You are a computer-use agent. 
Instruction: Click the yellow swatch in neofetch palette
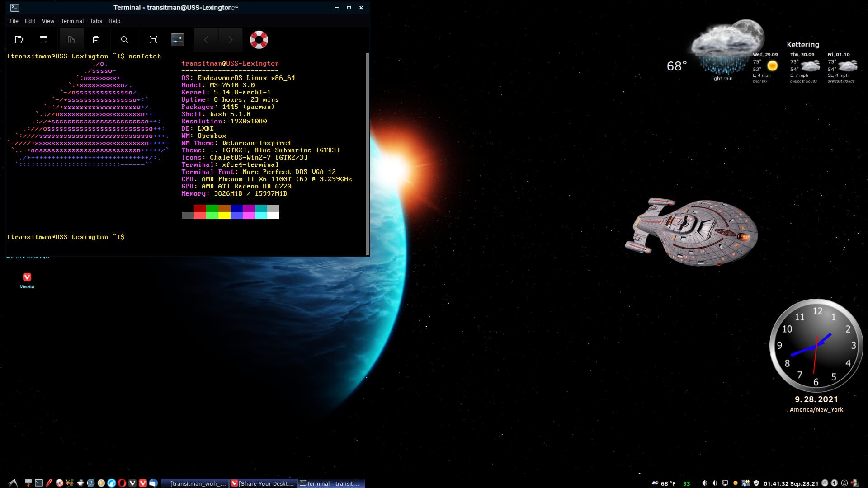pos(224,216)
